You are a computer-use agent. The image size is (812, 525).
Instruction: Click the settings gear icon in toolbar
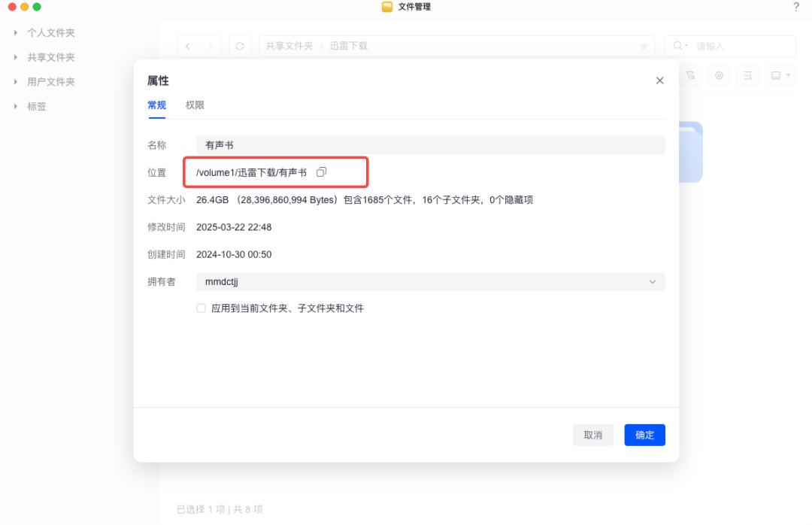719,75
